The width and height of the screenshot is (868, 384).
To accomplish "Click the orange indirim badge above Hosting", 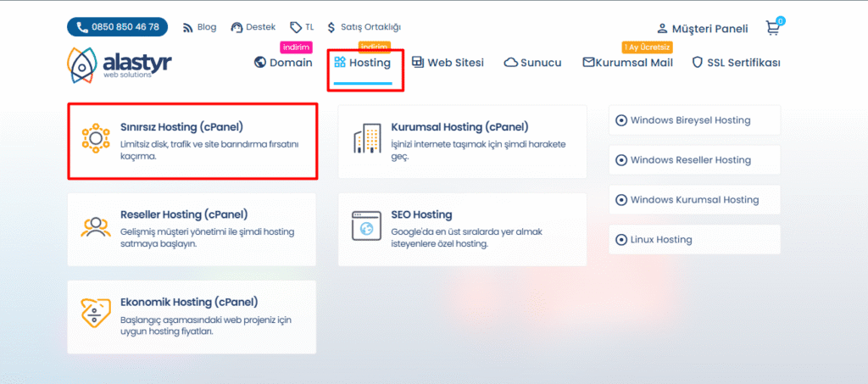I will click(x=375, y=47).
